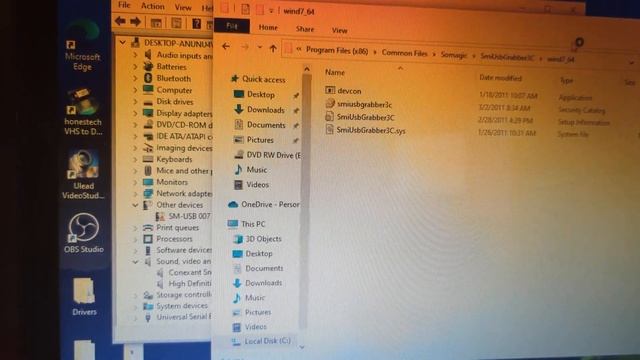This screenshot has width=640, height=360.
Task: Select SM-USB 007 device entry
Action: click(x=184, y=216)
